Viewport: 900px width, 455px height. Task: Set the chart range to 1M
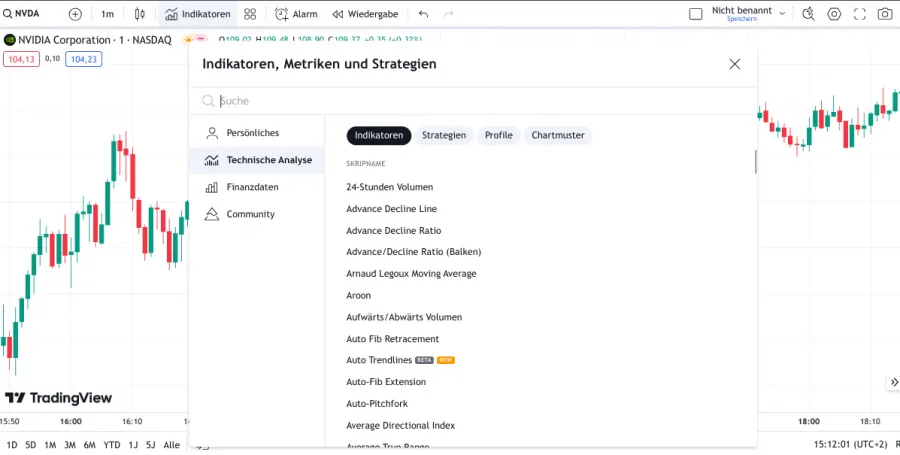(50, 445)
